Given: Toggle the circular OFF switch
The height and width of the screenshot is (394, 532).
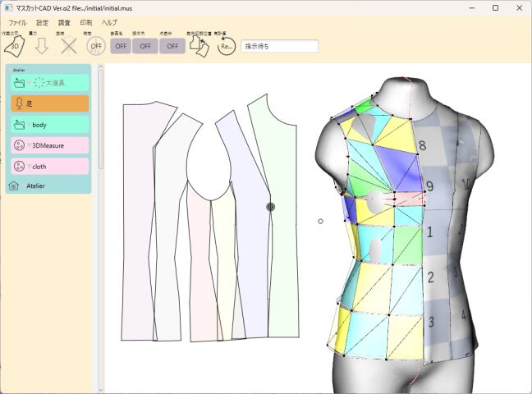Looking at the screenshot, I should (96, 46).
